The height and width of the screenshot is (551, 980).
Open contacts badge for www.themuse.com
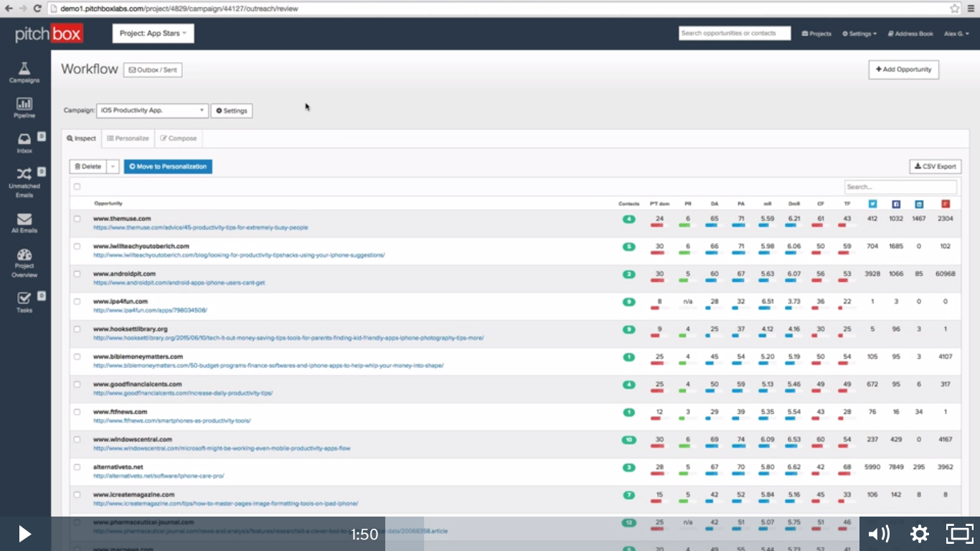[x=629, y=219]
